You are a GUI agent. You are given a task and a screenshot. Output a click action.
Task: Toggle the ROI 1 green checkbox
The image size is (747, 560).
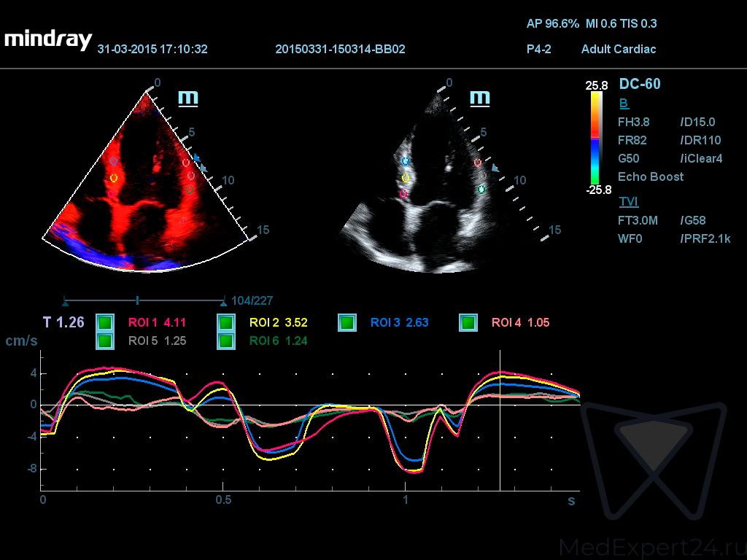point(105,322)
